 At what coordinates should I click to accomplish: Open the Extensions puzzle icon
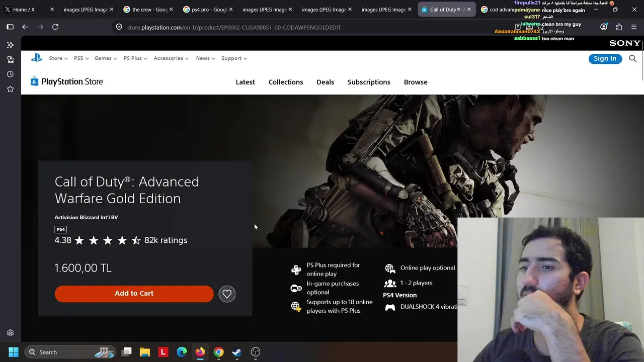coord(619,27)
